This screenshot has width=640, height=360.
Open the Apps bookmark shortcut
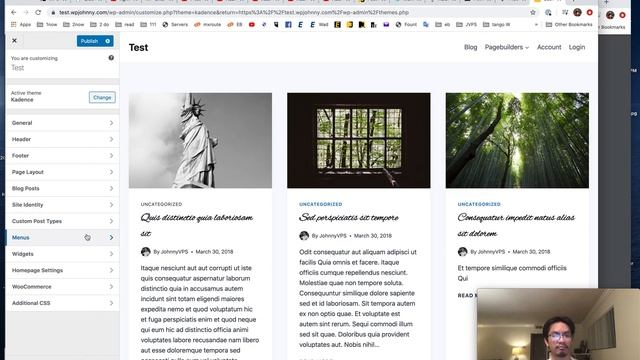[21, 24]
